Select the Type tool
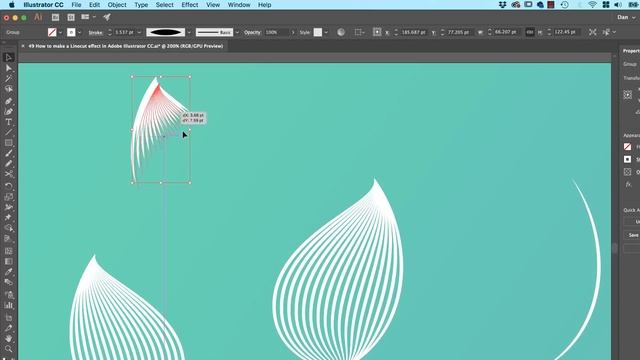640x360 pixels. 9,122
